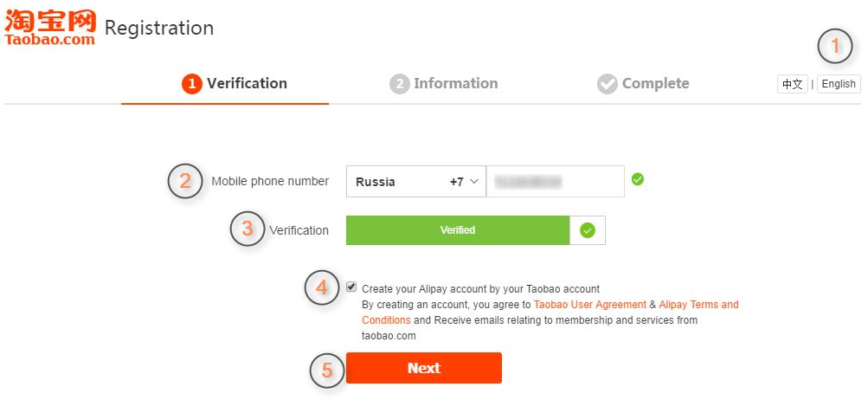This screenshot has height=413, width=868.
Task: Select the Information step tab
Action: coord(443,84)
